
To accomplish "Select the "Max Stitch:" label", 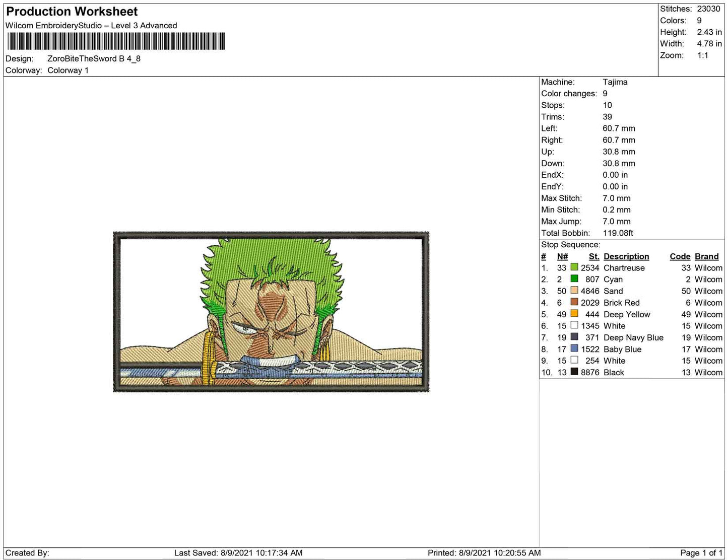I will click(x=562, y=198).
